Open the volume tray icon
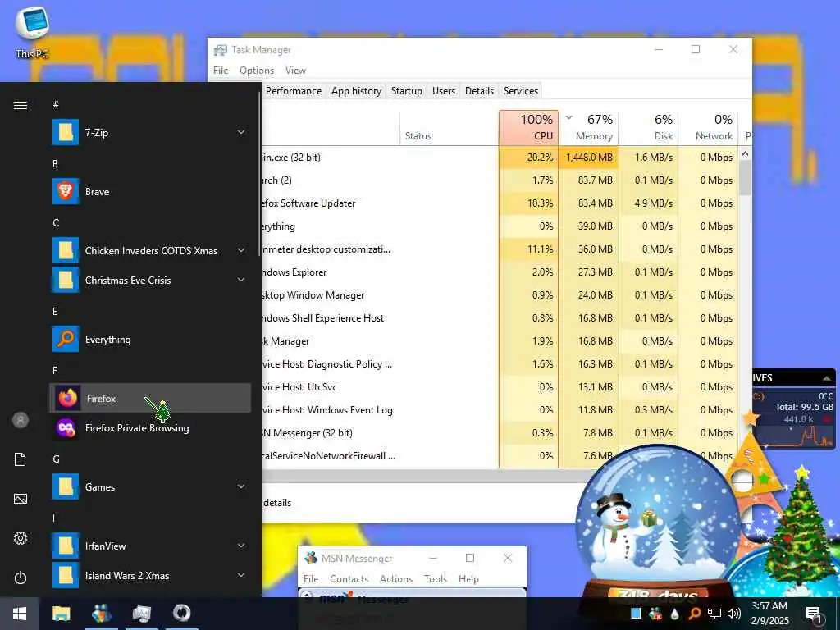 pyautogui.click(x=734, y=614)
